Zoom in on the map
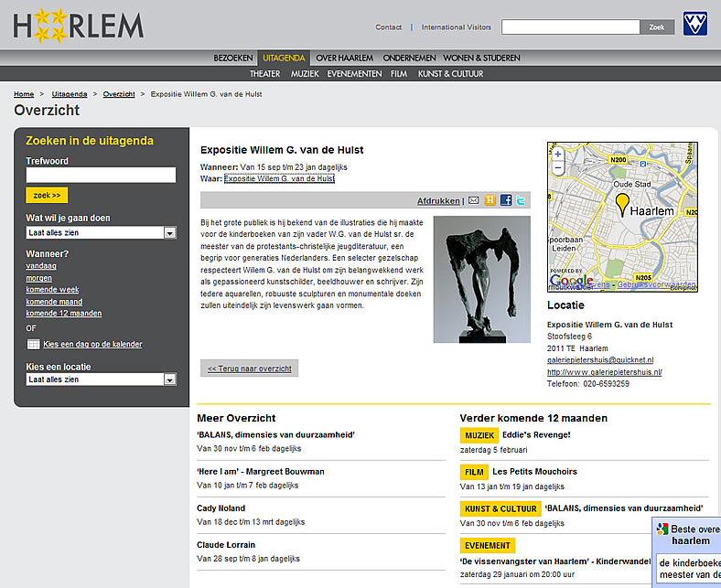 pos(557,155)
